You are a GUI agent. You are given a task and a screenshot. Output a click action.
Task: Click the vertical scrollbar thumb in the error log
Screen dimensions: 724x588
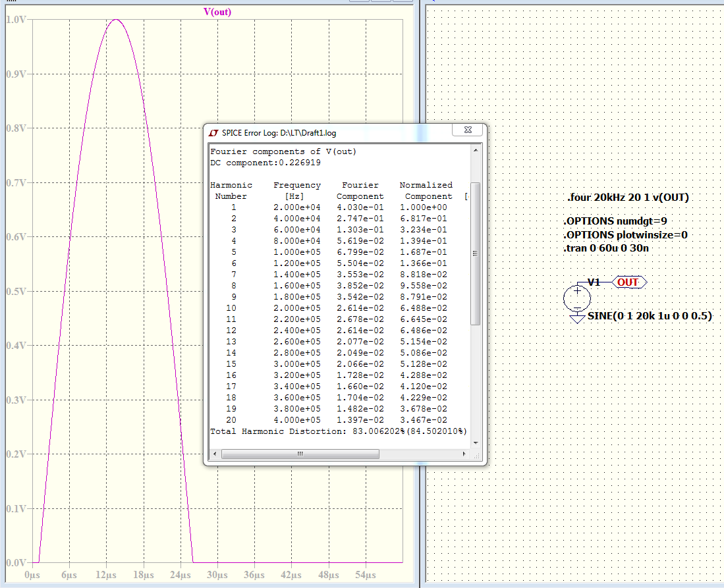tap(476, 254)
